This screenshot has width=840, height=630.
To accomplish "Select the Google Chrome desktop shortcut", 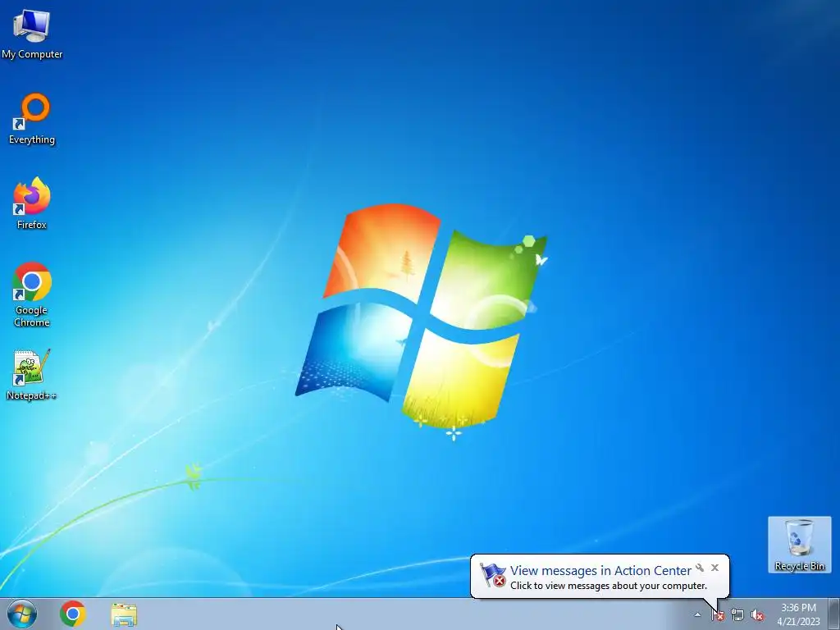I will click(x=32, y=294).
